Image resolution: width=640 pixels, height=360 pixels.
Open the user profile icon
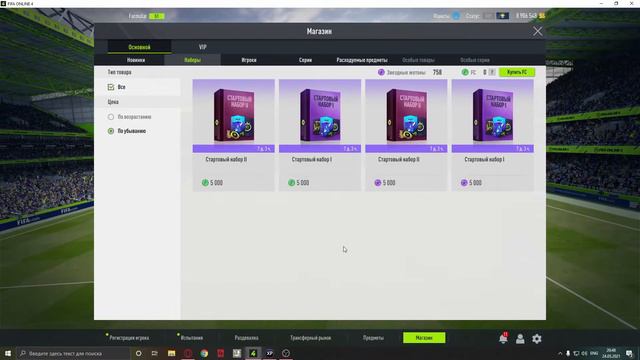[520, 338]
